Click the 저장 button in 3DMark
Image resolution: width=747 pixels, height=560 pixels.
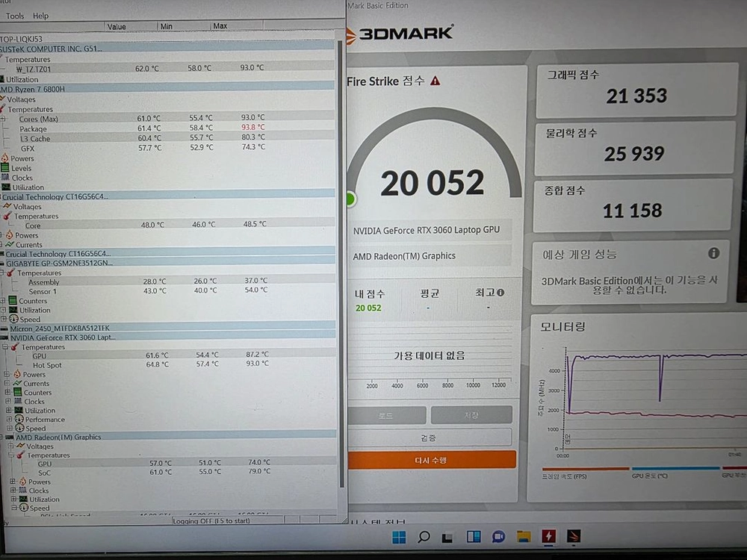click(471, 414)
